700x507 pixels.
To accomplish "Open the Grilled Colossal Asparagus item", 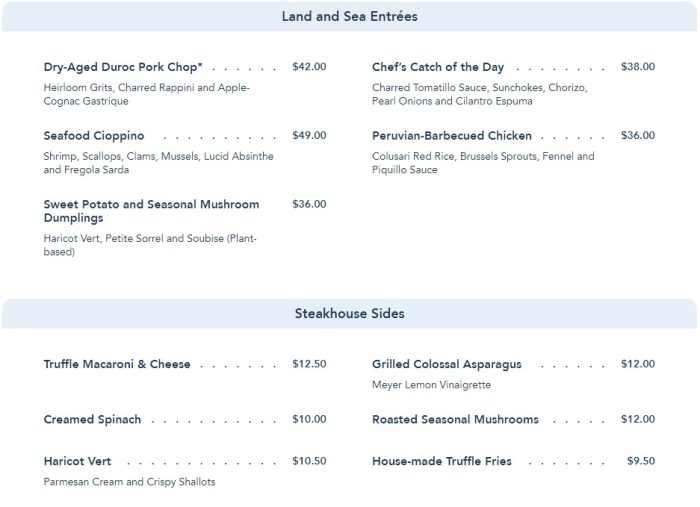I will point(447,364).
